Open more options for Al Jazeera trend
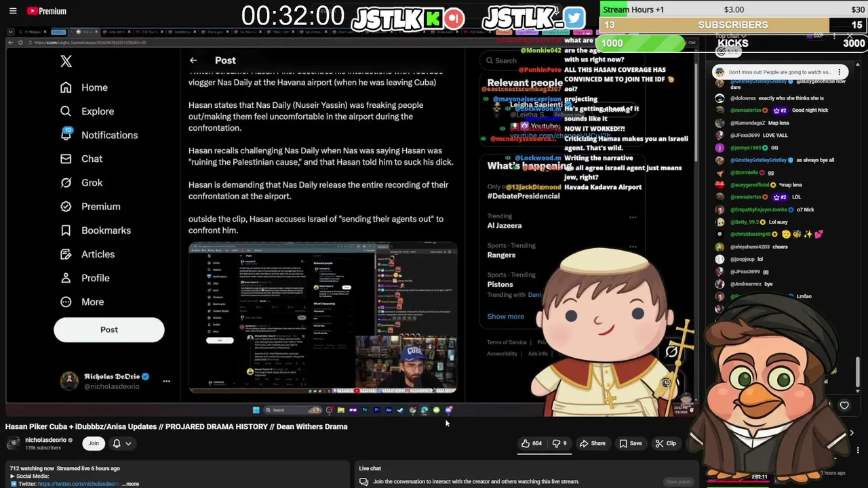 [633, 218]
